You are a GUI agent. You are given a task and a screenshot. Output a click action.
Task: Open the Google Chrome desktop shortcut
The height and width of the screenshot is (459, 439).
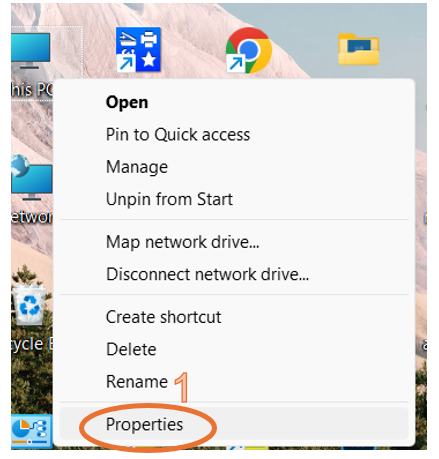(x=249, y=50)
